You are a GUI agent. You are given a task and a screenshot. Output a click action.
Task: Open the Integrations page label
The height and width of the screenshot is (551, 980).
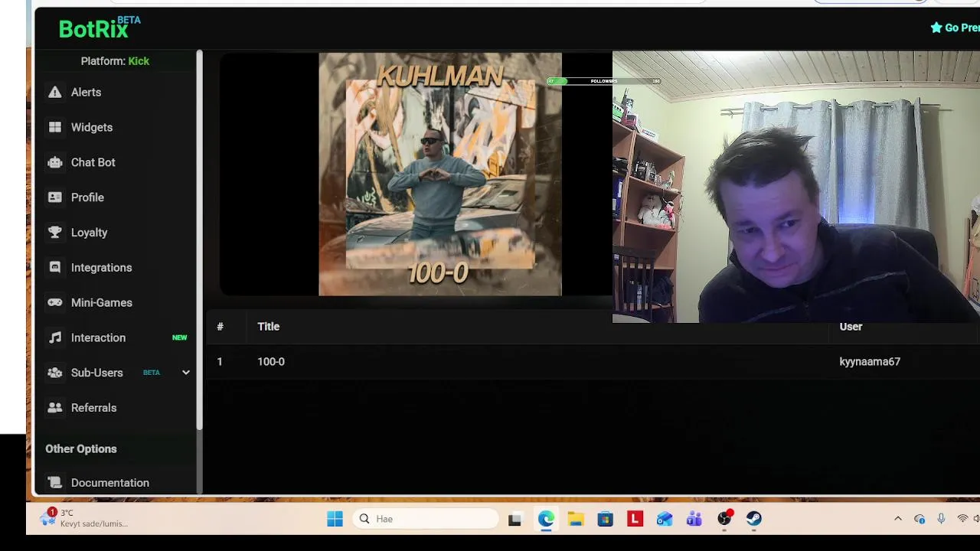[x=102, y=268]
